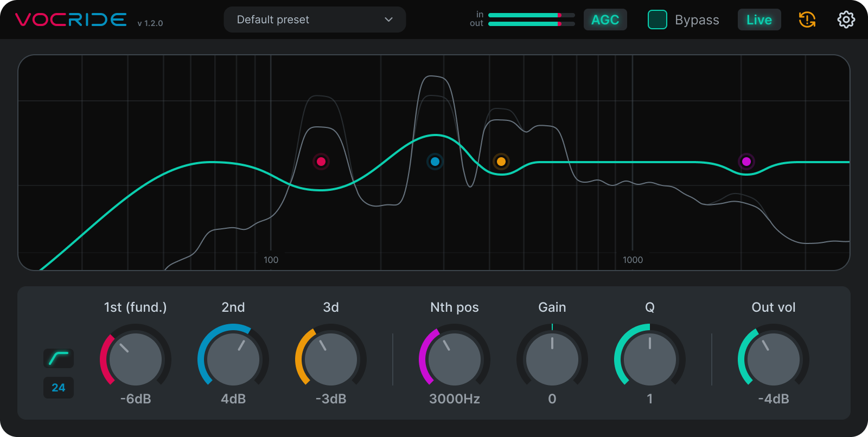This screenshot has width=868, height=437.
Task: Click the v 1.2.0 version label
Action: [150, 23]
